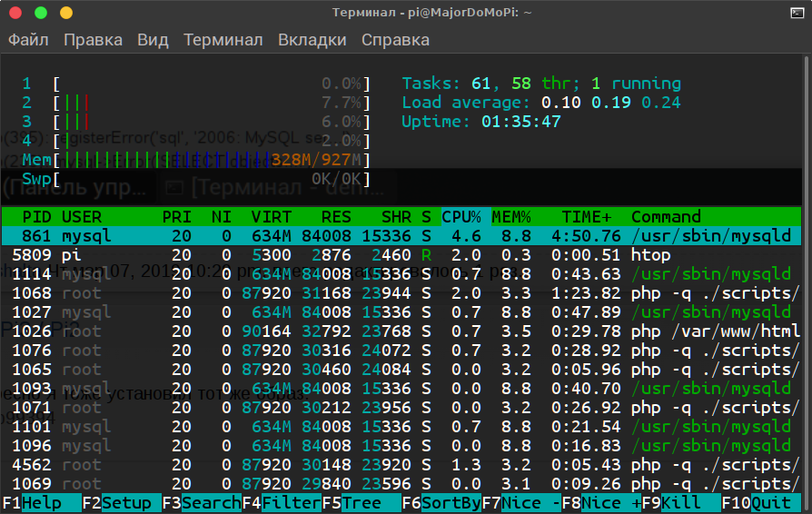Viewport: 812px width, 514px height.
Task: Click F3 Search in the bottom bar
Action: [202, 502]
